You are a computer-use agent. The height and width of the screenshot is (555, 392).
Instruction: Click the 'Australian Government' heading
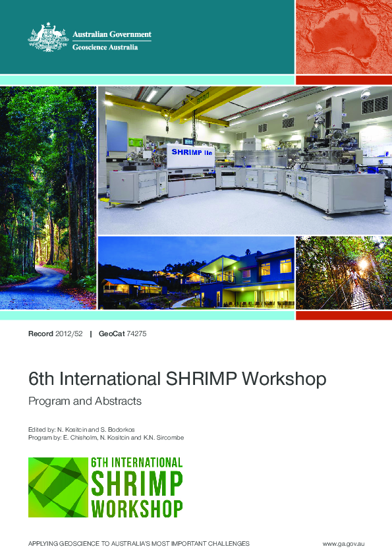[112, 34]
